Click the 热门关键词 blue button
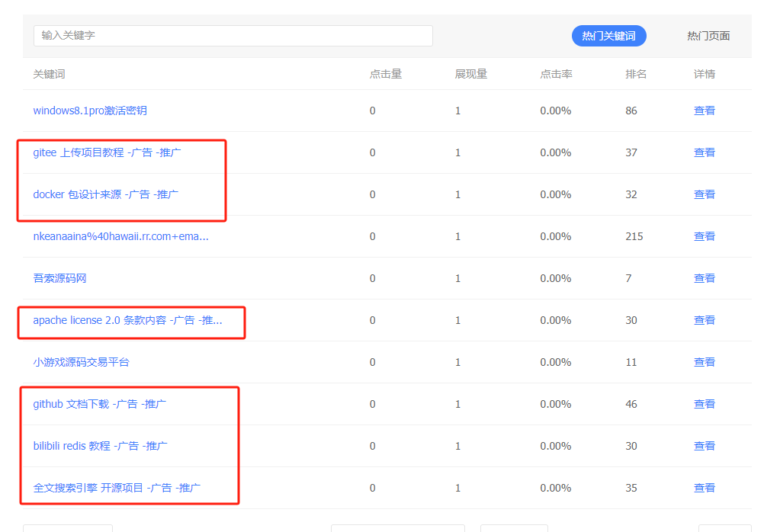This screenshot has width=764, height=532. click(x=608, y=36)
